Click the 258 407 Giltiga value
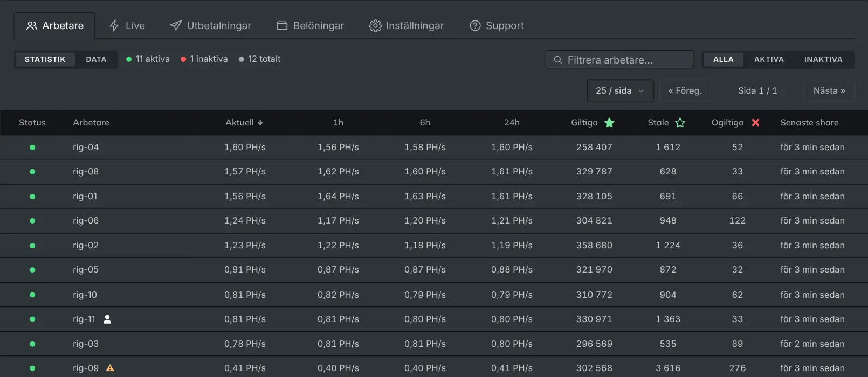 (x=594, y=147)
